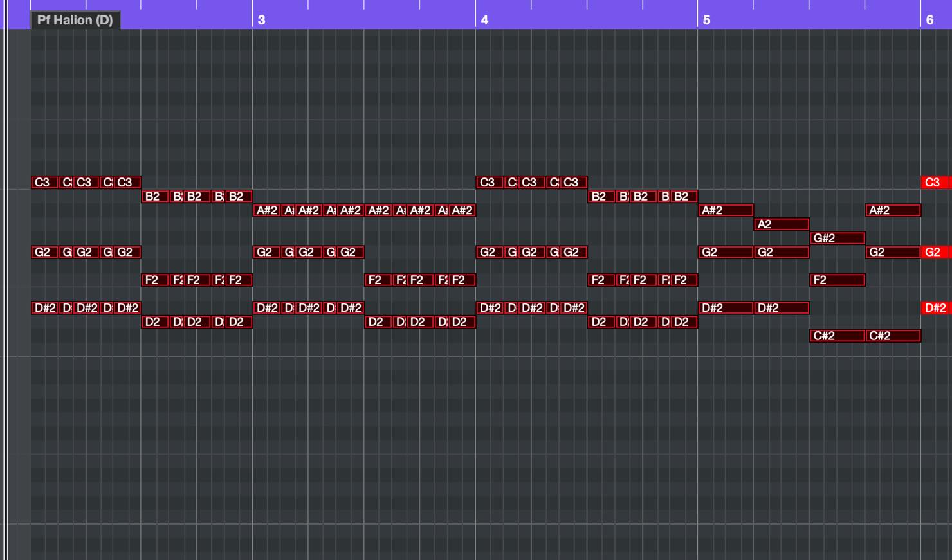This screenshot has width=952, height=560.
Task: Select the F2 note in bar 5
Action: (x=837, y=280)
